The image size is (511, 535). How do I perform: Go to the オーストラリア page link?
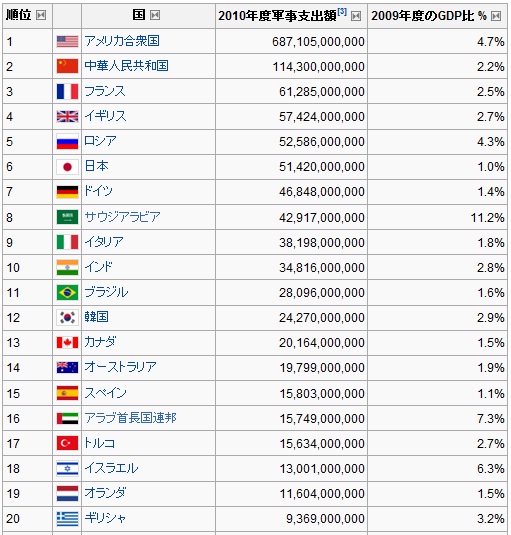120,367
